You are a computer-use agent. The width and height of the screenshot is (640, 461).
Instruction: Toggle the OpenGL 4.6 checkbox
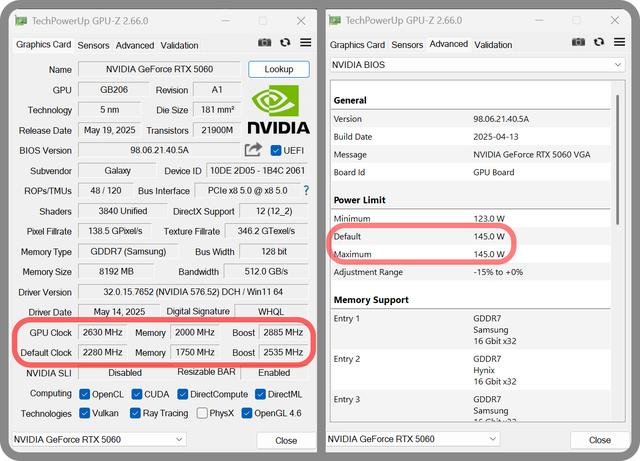point(247,413)
